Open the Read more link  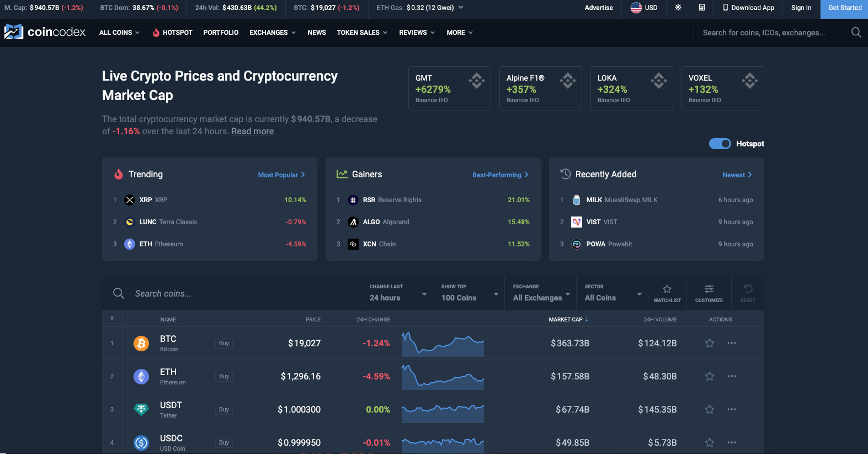tap(252, 131)
